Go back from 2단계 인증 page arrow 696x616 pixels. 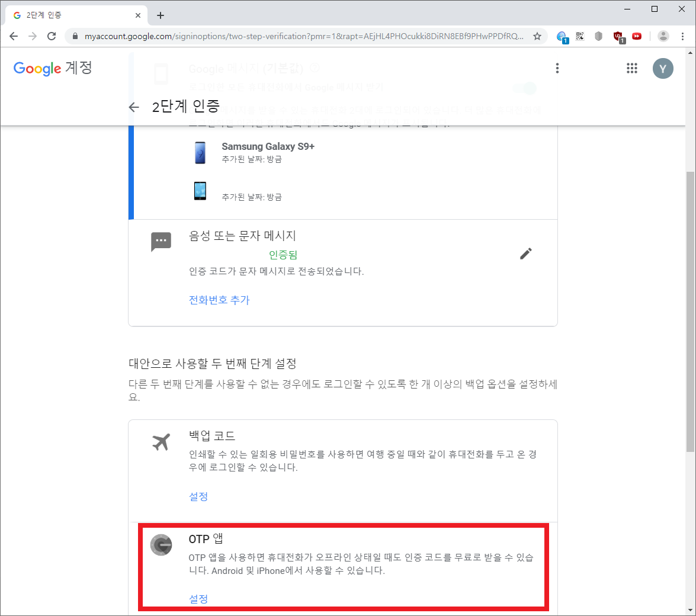tap(134, 107)
